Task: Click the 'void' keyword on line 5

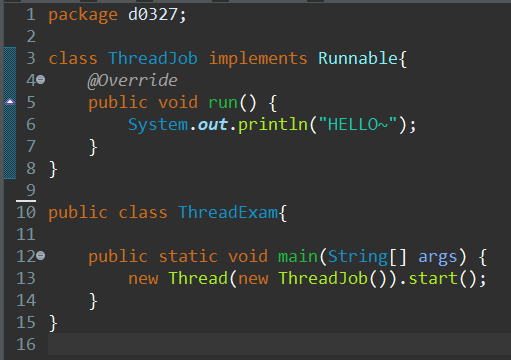Action: pos(178,102)
